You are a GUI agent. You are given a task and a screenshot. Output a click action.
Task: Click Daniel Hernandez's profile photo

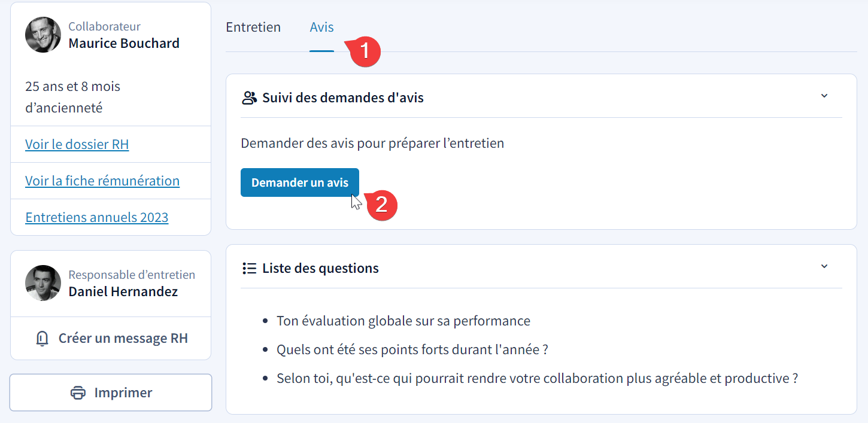pyautogui.click(x=43, y=283)
